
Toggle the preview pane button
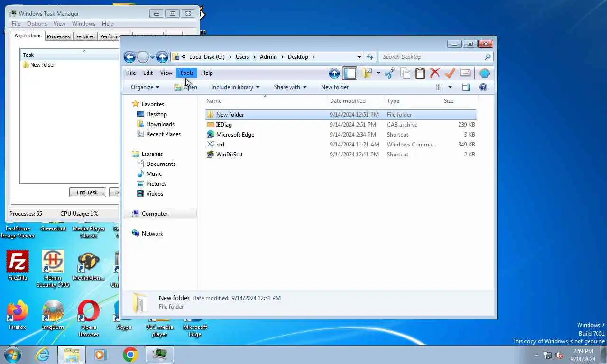(x=466, y=87)
